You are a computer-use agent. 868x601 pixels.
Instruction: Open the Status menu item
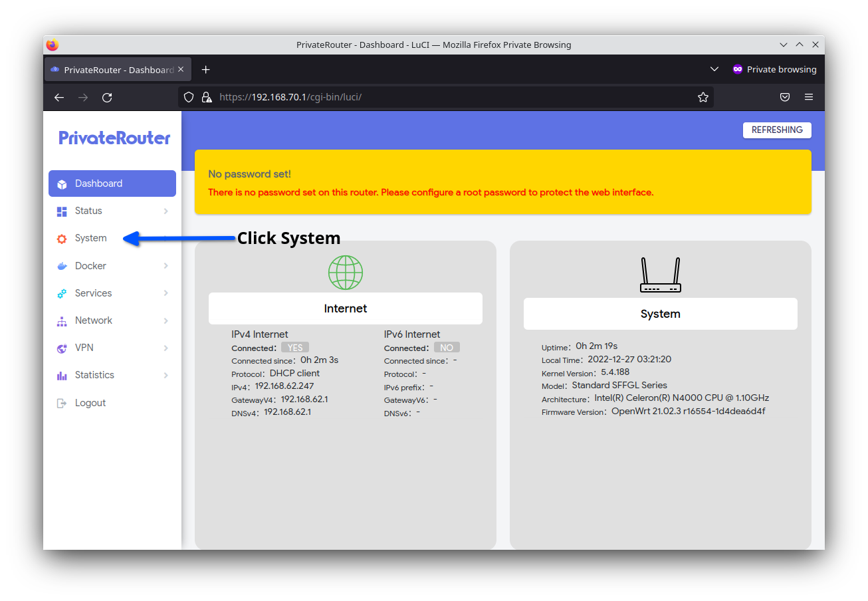[x=112, y=211]
